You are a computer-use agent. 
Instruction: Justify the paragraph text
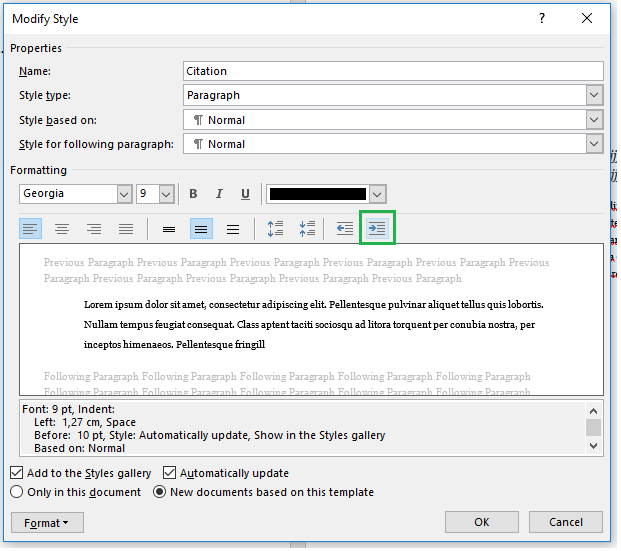click(126, 229)
